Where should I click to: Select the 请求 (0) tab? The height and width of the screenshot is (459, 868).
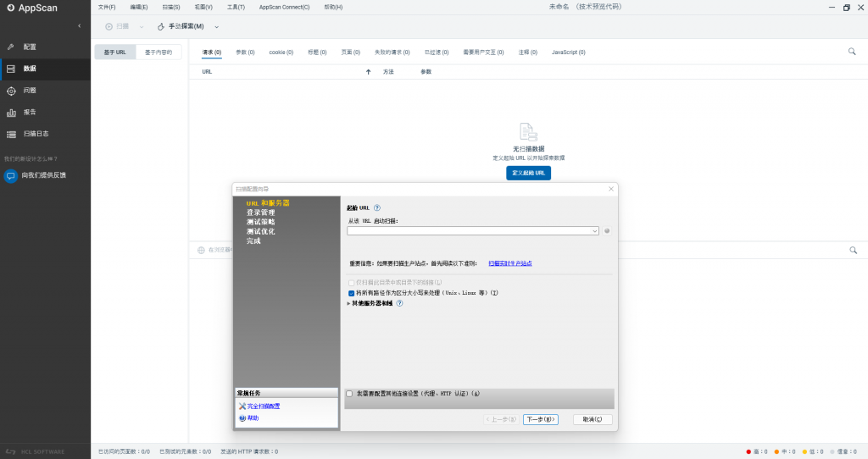211,52
